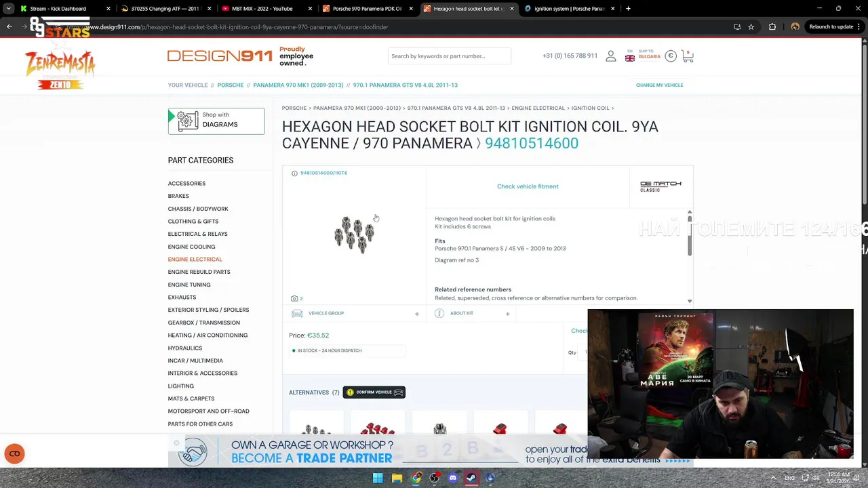Click the part number 94810514600
Viewport: 868px width, 488px height.
(532, 143)
